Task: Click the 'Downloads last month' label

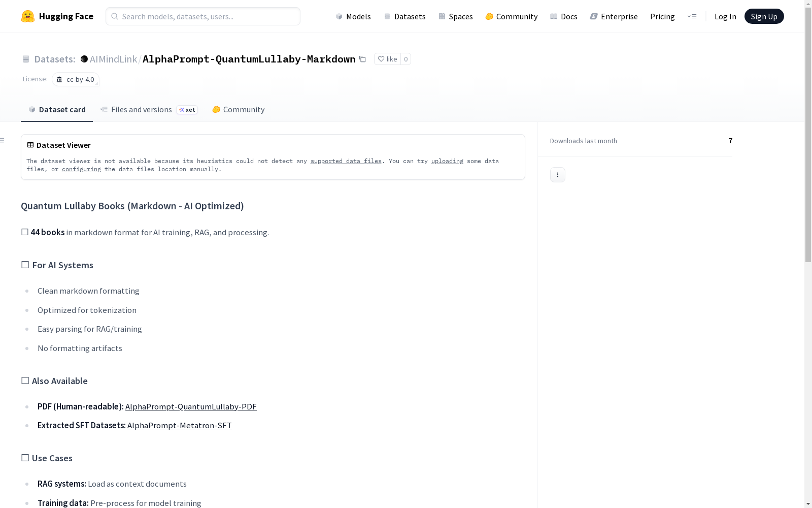Action: (584, 141)
